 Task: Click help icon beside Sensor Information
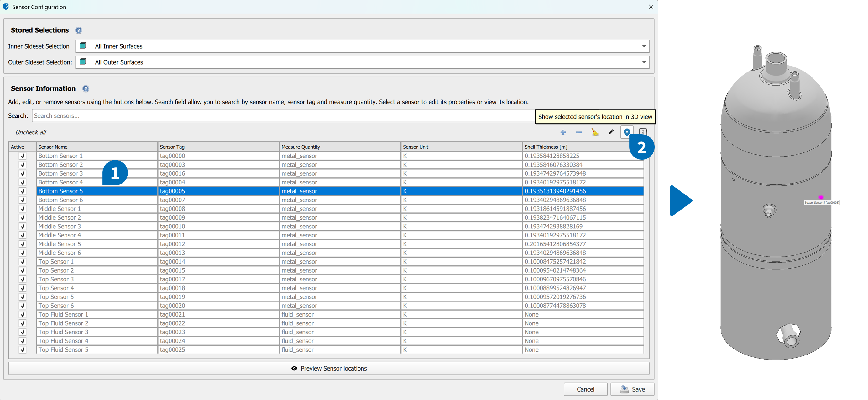[x=86, y=89]
